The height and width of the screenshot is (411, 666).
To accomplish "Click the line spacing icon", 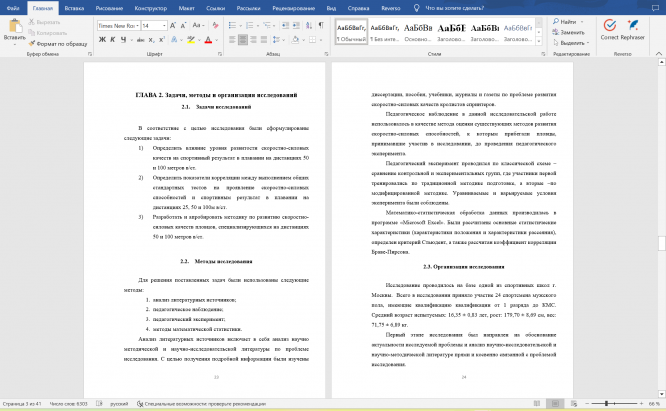I will click(276, 40).
